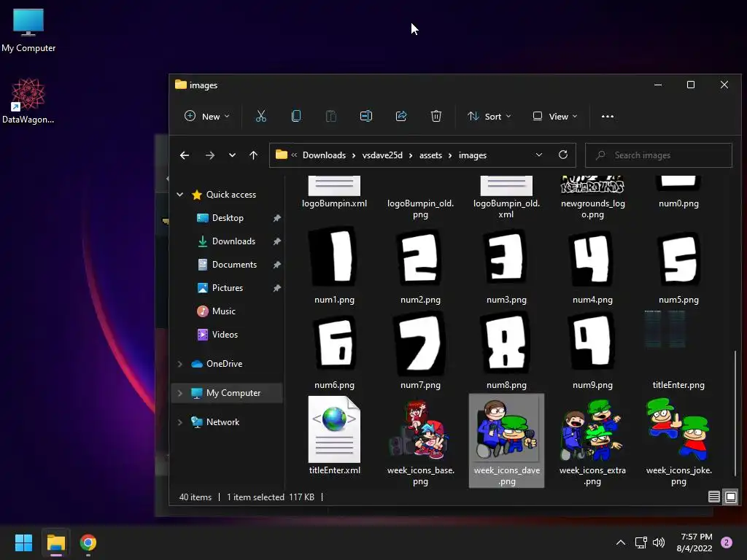Select the num6.png thumbnail

(334, 343)
